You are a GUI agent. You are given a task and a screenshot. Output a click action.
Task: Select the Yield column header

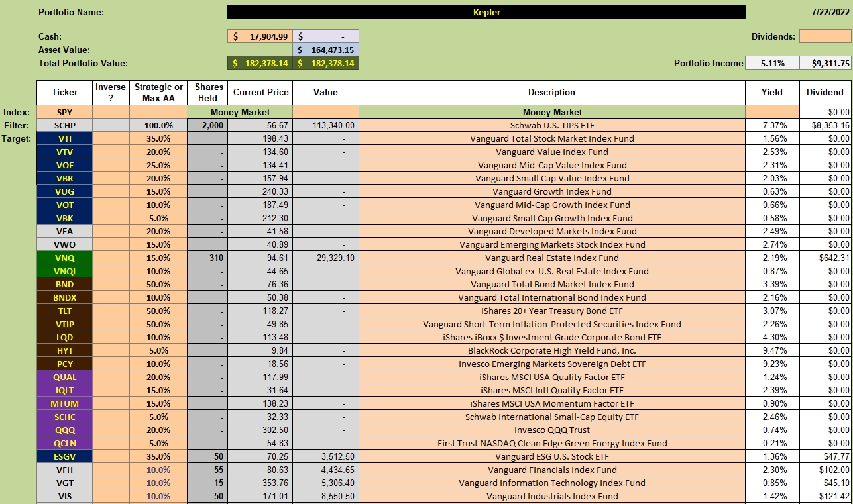point(772,93)
